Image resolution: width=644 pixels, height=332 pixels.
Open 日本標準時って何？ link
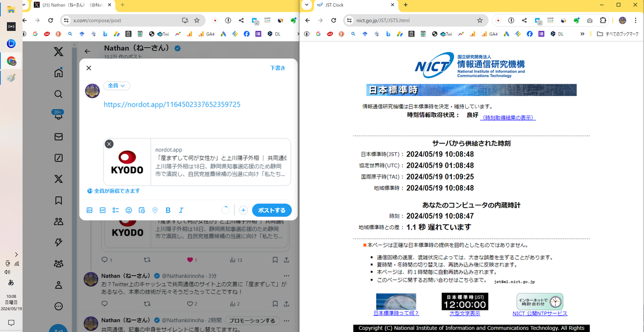396,313
